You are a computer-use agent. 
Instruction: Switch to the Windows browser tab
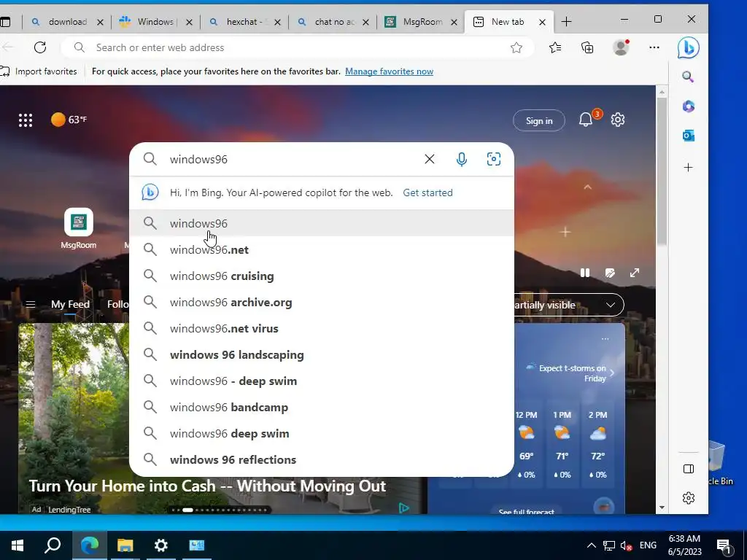click(155, 22)
